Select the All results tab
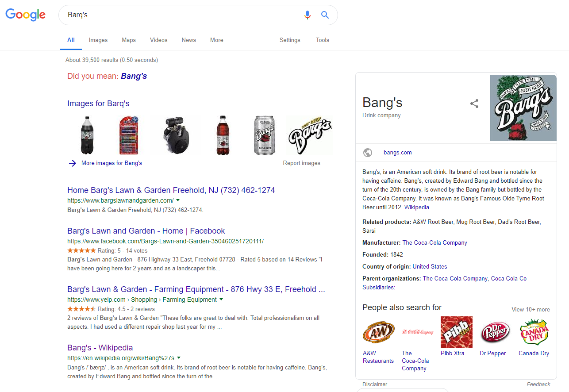The image size is (569, 392). click(x=71, y=40)
